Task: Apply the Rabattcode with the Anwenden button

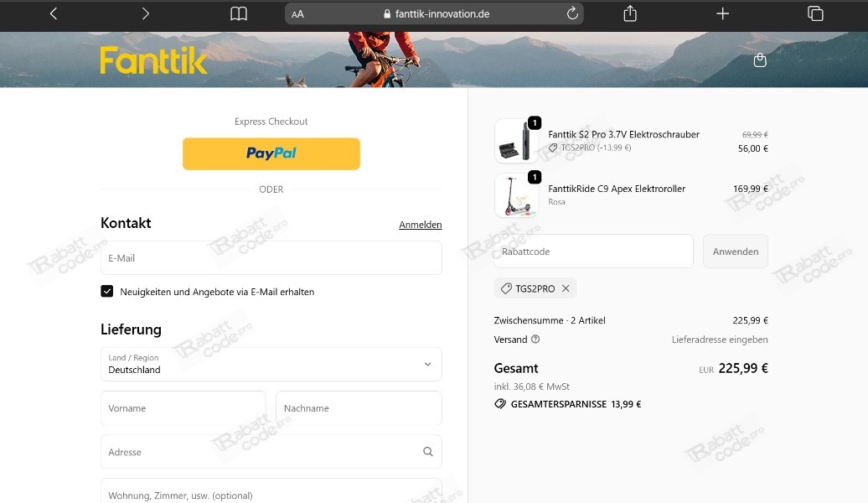Action: pos(735,251)
